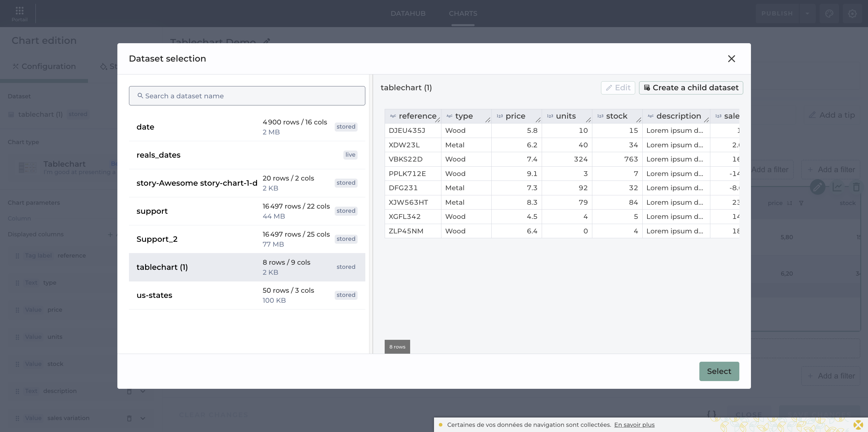868x432 pixels.
Task: Click Create a child dataset button
Action: 691,88
